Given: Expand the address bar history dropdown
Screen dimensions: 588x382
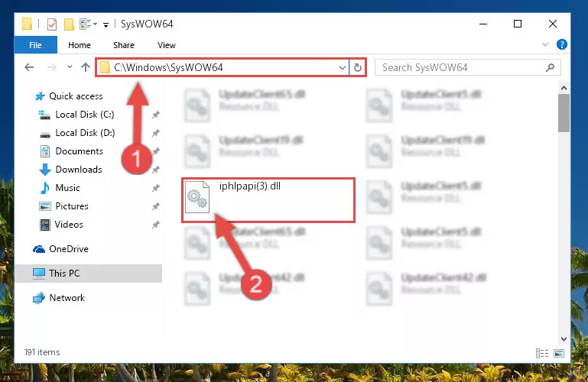Looking at the screenshot, I should pos(342,68).
